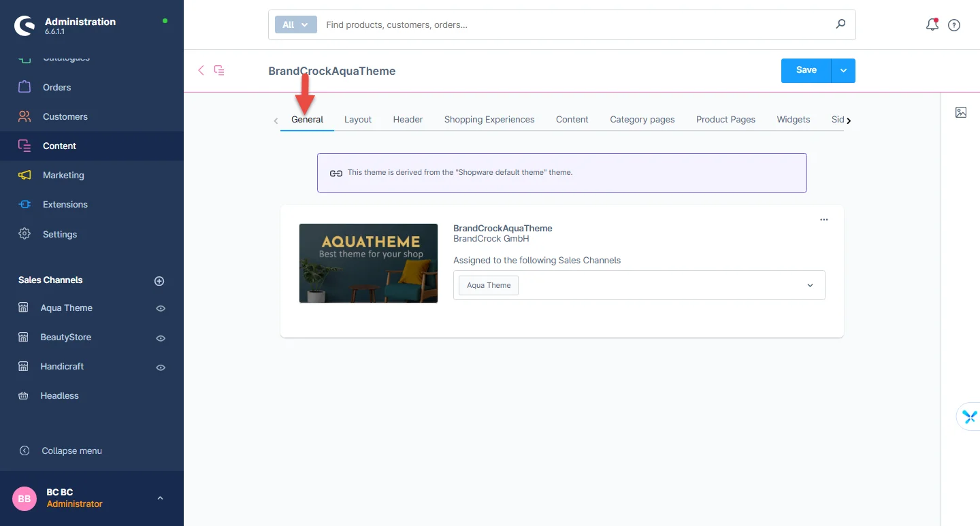The height and width of the screenshot is (526, 980).
Task: Toggle the Aqua Theme storefront eye icon
Action: pos(161,308)
